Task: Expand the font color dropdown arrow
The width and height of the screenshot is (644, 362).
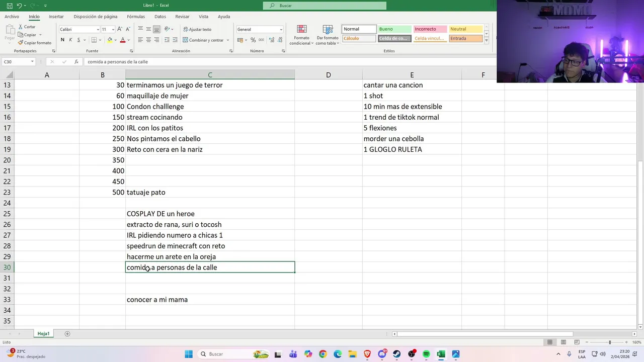Action: click(x=128, y=40)
